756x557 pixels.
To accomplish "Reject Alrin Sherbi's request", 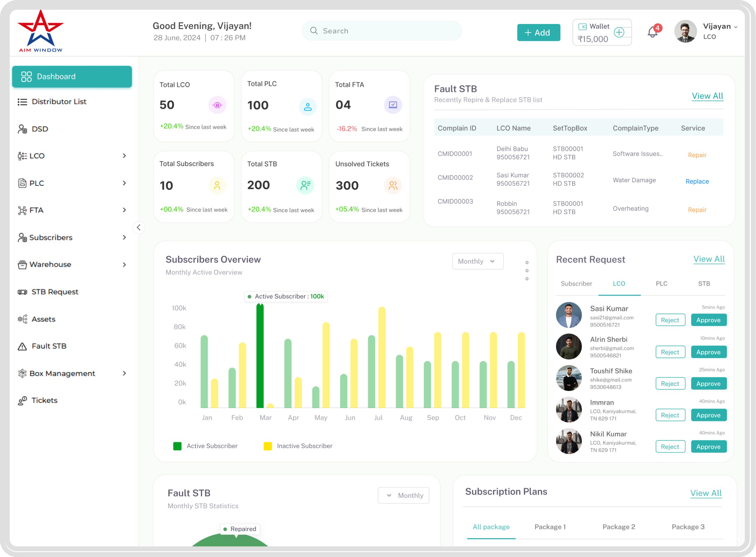I will (x=670, y=352).
